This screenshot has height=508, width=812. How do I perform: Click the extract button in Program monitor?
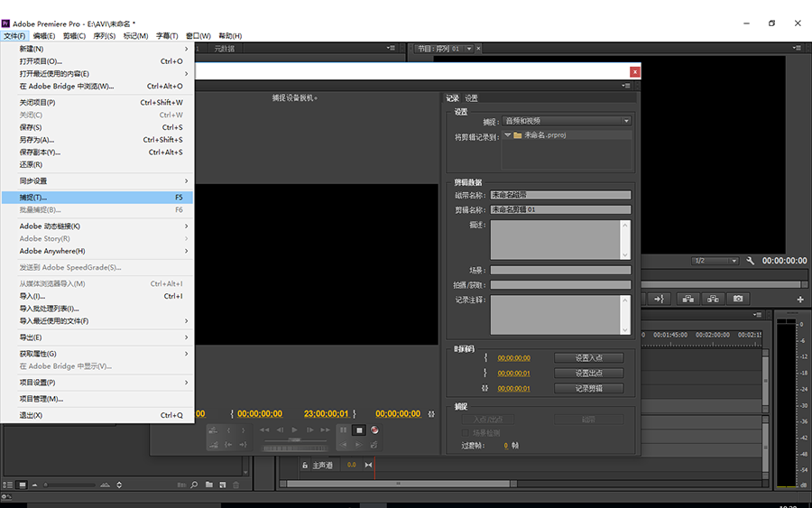pos(713,299)
